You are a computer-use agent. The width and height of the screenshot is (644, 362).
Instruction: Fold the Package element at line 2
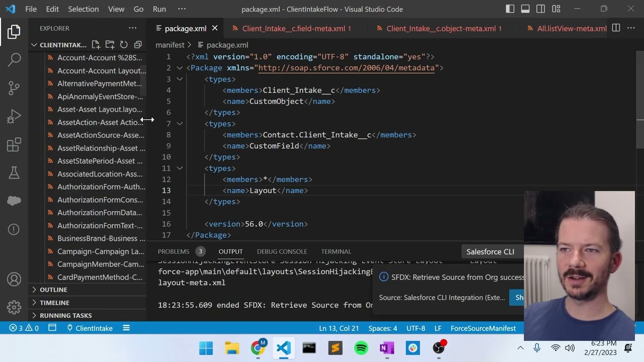tap(180, 68)
